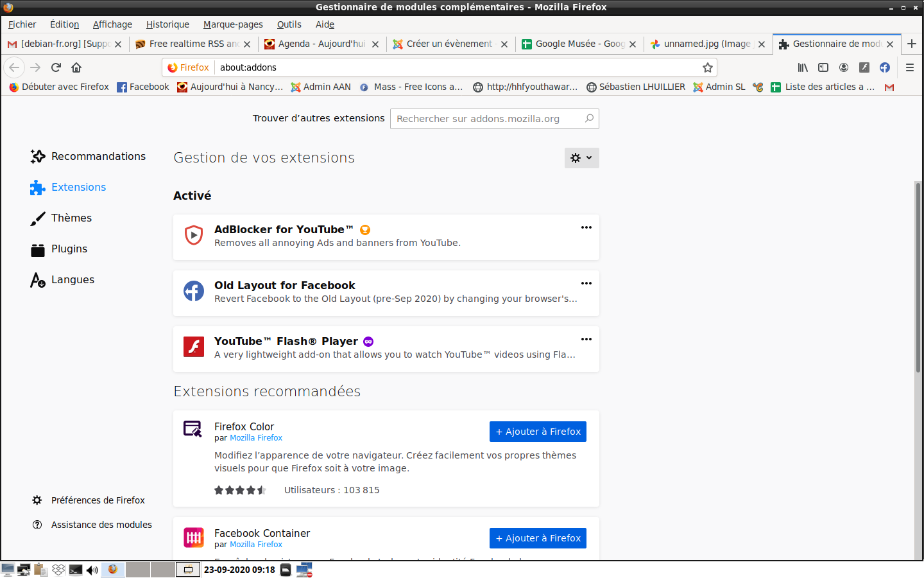The width and height of the screenshot is (924, 578).
Task: Open the Affichage menu
Action: 112,24
